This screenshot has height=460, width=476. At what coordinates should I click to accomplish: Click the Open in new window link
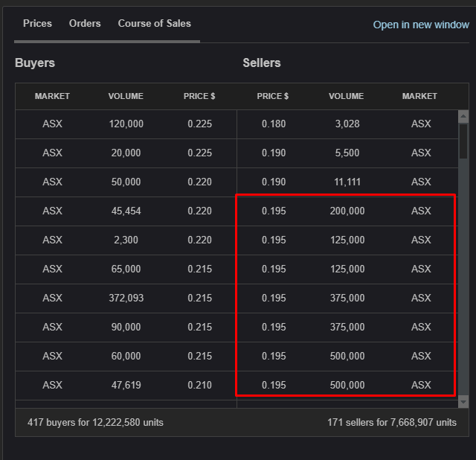pyautogui.click(x=421, y=25)
